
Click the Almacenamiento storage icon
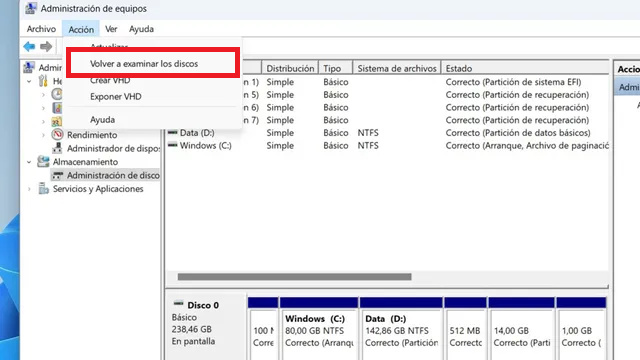click(43, 162)
